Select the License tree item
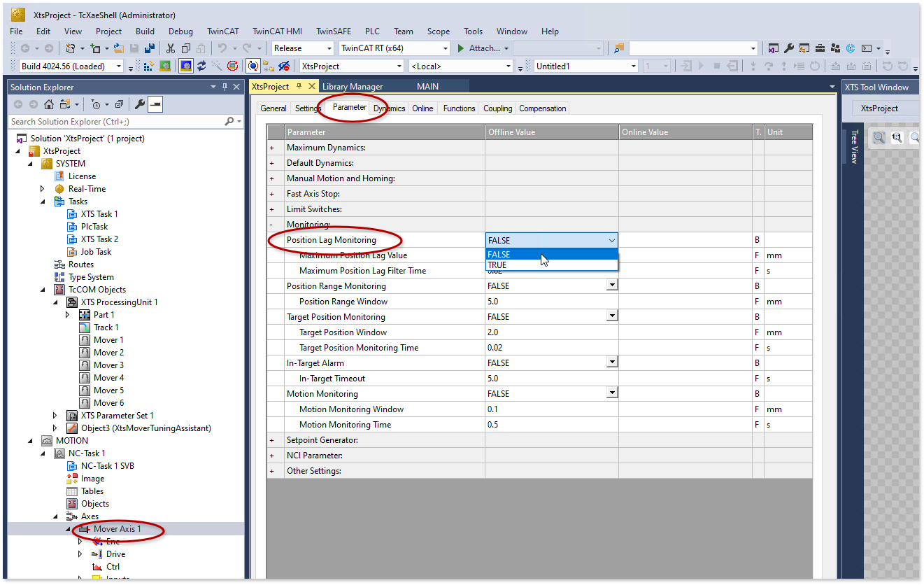Image resolution: width=924 pixels, height=585 pixels. pyautogui.click(x=82, y=176)
